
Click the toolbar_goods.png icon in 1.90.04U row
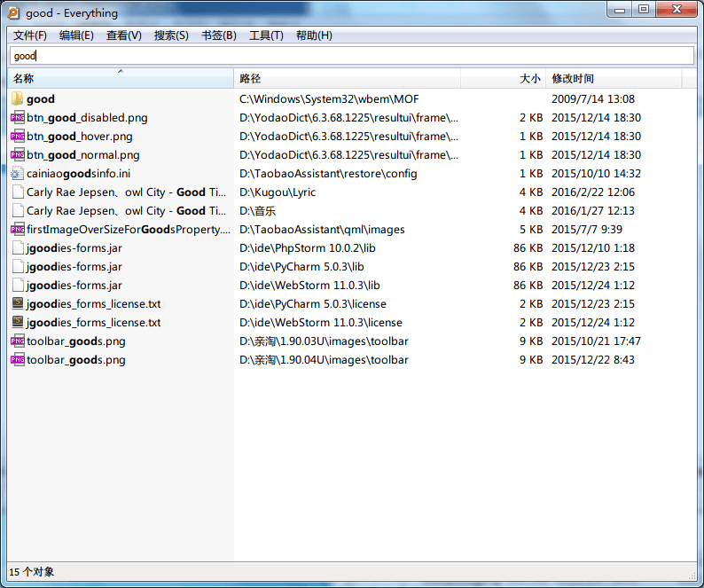click(x=18, y=360)
